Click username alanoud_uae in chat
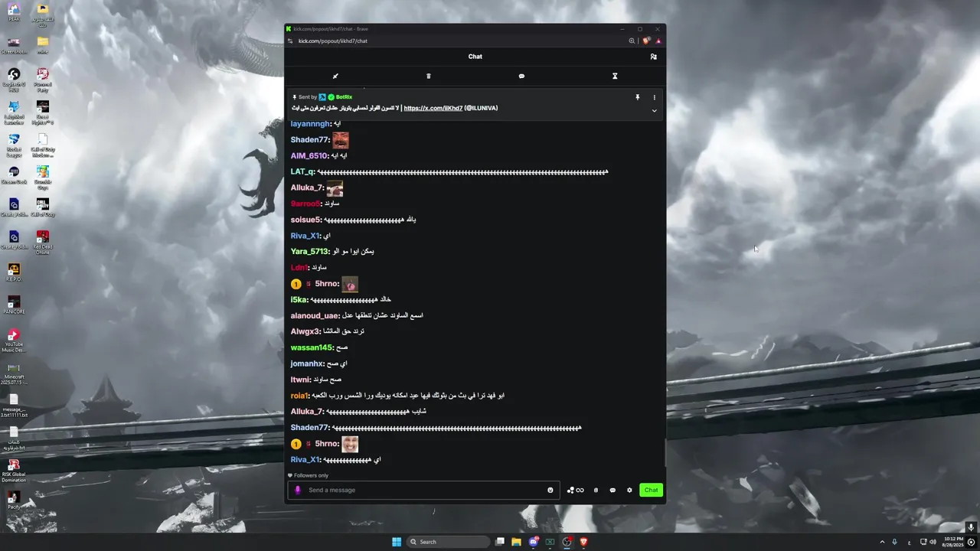Screen dimensions: 980x551 (315, 316)
